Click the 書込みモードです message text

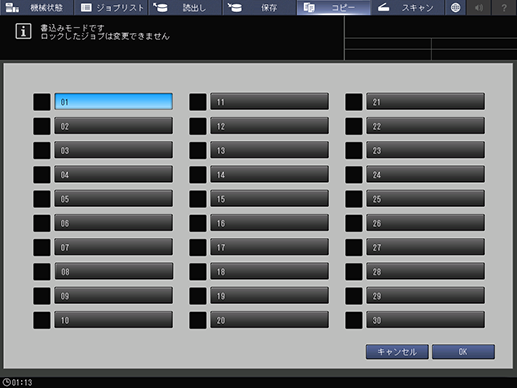[x=72, y=28]
